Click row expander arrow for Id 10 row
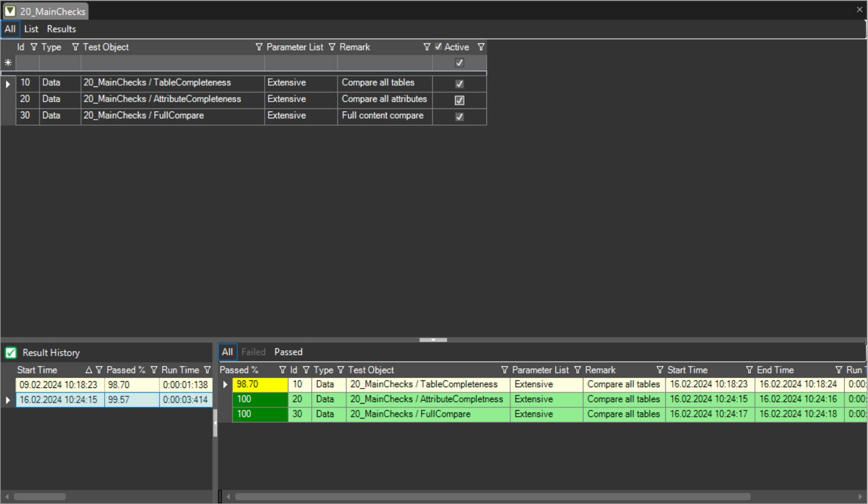868x504 pixels. point(8,84)
